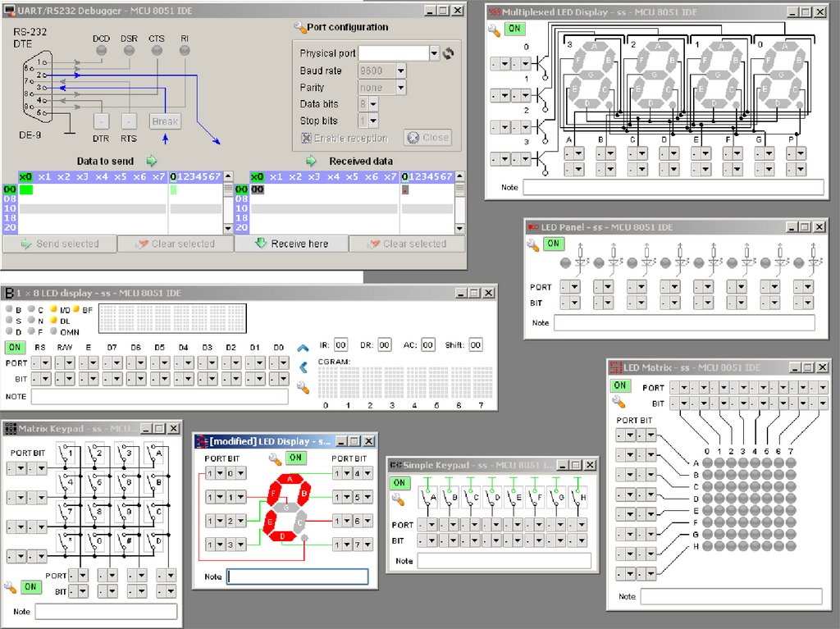
Task: Toggle the ON button in LED Panel
Action: pyautogui.click(x=554, y=244)
